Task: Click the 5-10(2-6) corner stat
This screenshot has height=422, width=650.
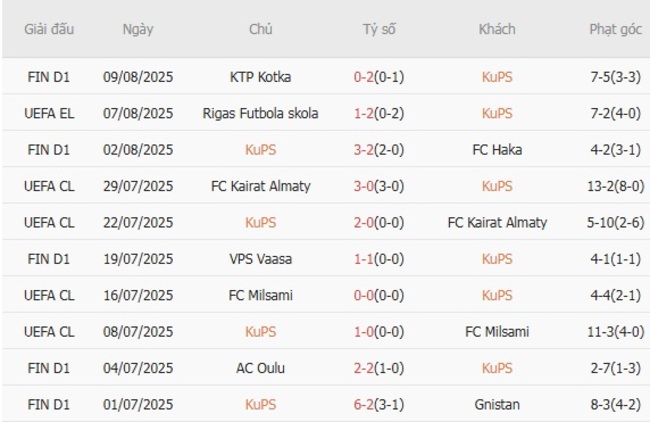Action: point(615,222)
